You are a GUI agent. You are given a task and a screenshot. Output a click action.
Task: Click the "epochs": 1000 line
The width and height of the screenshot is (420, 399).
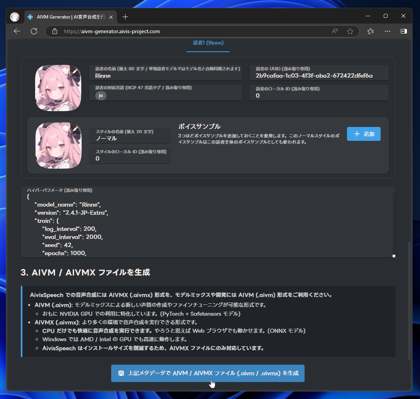pyautogui.click(x=64, y=253)
